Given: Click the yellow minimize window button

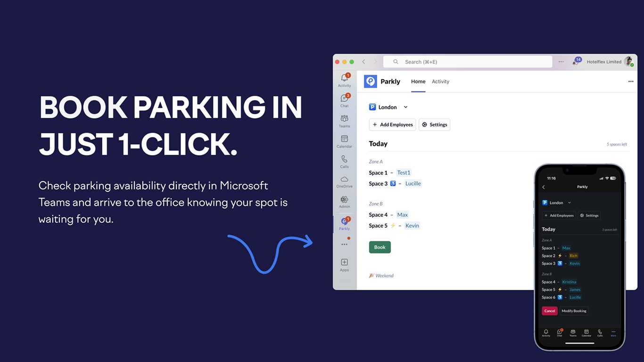Looking at the screenshot, I should [x=344, y=62].
